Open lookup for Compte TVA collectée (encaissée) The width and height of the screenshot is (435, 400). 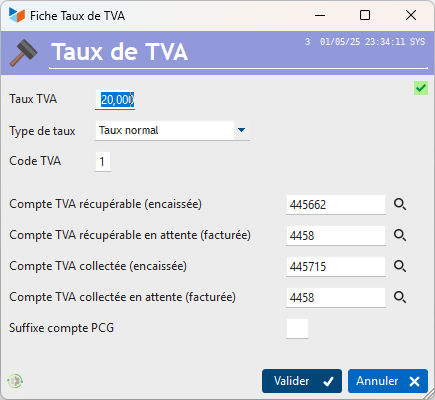click(x=400, y=266)
